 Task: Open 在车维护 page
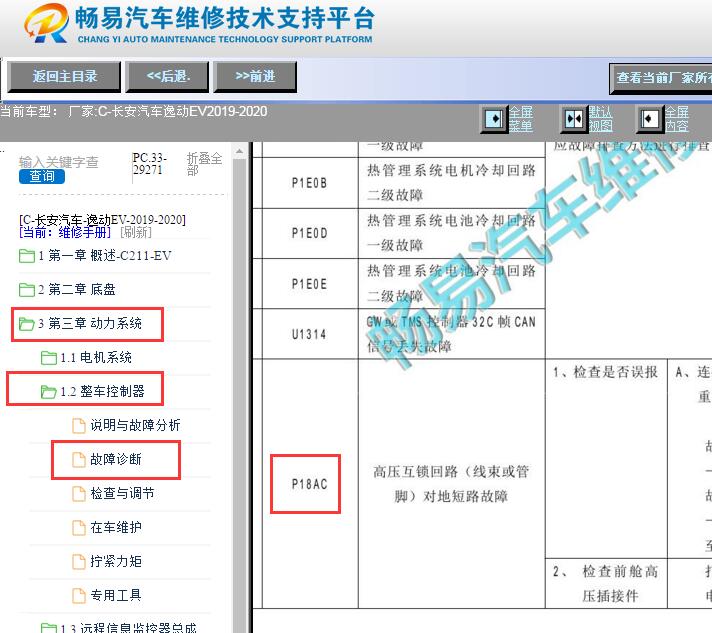116,528
